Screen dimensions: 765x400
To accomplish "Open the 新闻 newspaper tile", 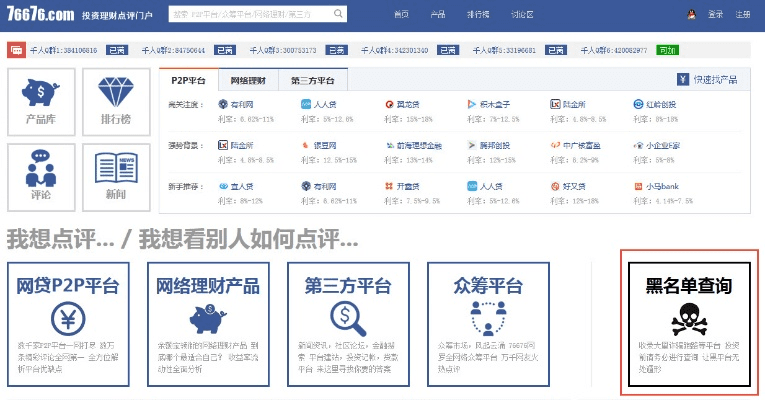I will pos(115,175).
